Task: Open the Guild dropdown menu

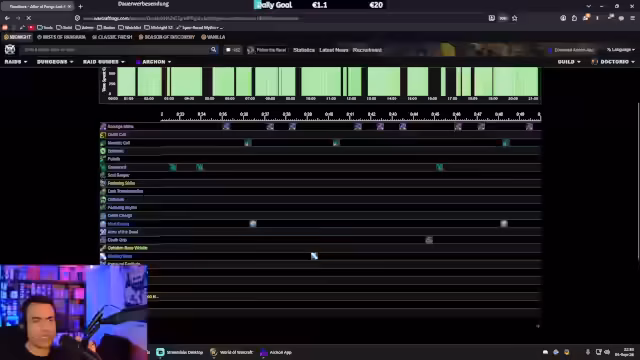Action: (x=569, y=62)
